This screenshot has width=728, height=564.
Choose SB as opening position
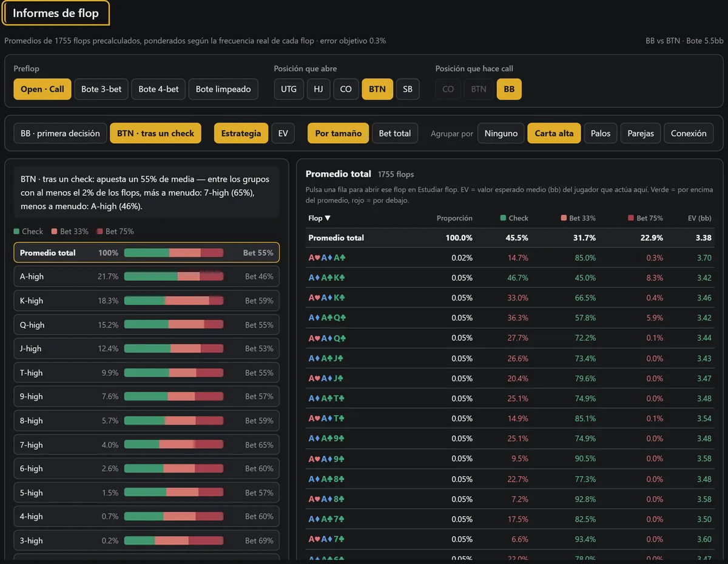point(408,89)
